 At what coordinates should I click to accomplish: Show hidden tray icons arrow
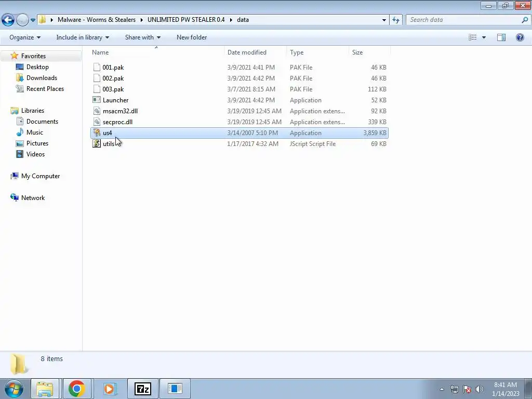point(442,389)
